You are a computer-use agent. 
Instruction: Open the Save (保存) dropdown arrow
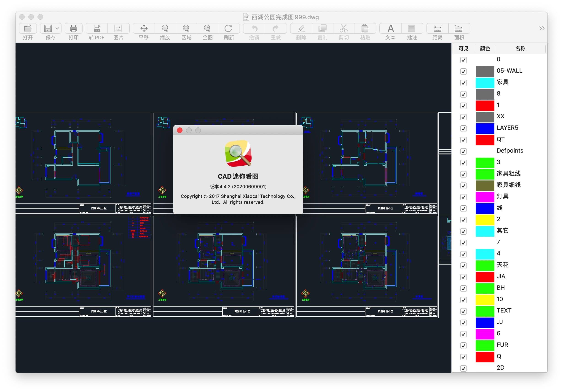(57, 28)
